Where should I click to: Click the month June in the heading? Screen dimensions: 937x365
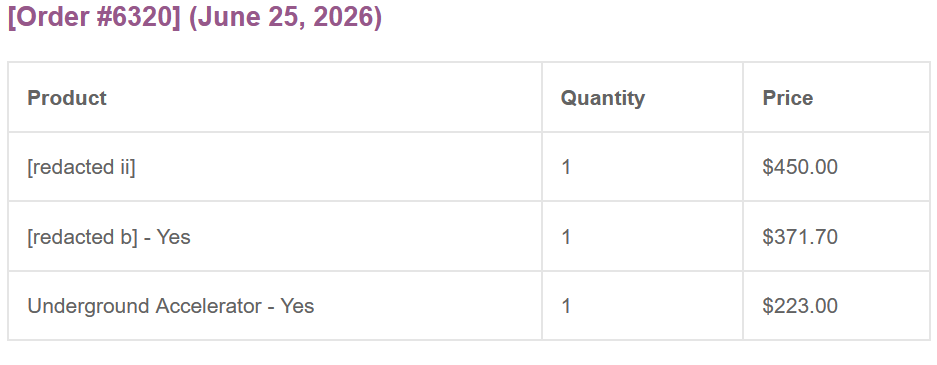coord(230,17)
